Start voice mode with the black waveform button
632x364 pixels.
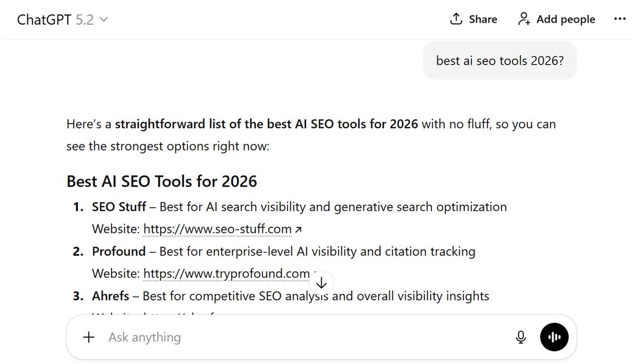[554, 337]
